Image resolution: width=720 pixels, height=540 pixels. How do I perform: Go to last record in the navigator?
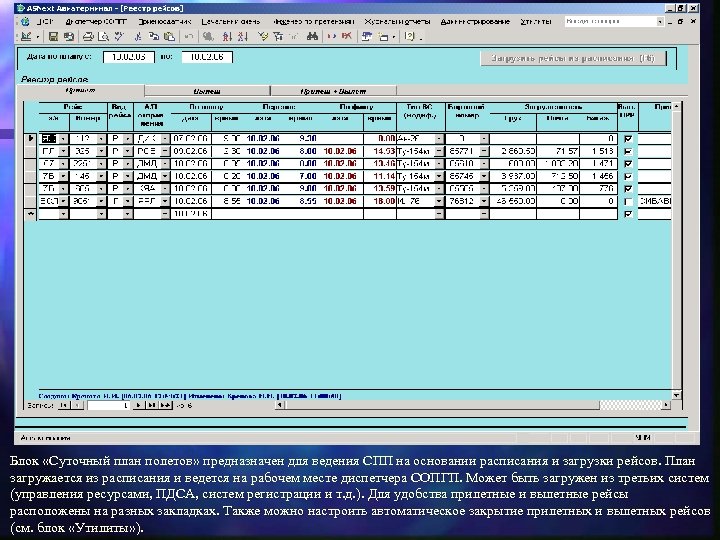pyautogui.click(x=151, y=405)
